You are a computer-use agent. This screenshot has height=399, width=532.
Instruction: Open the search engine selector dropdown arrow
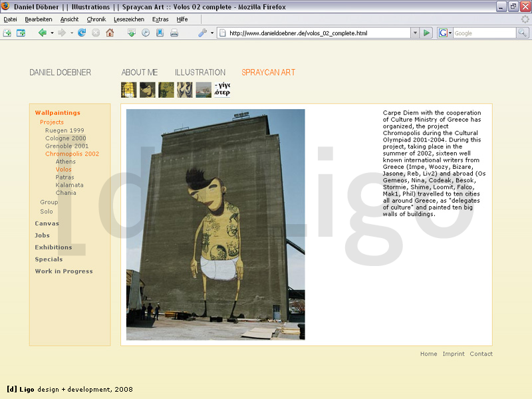pyautogui.click(x=450, y=33)
